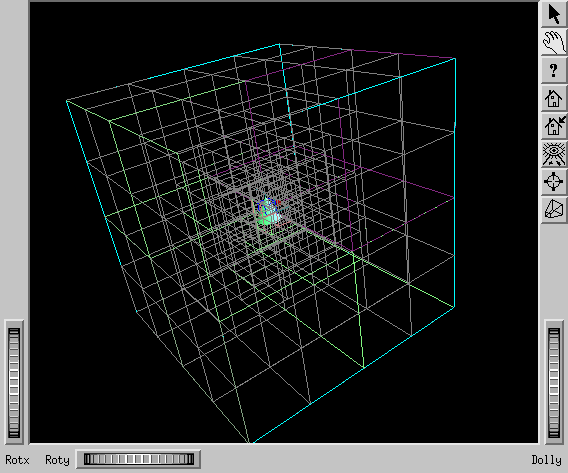This screenshot has width=568, height=473.
Task: Click the View All eye icon
Action: click(x=554, y=154)
